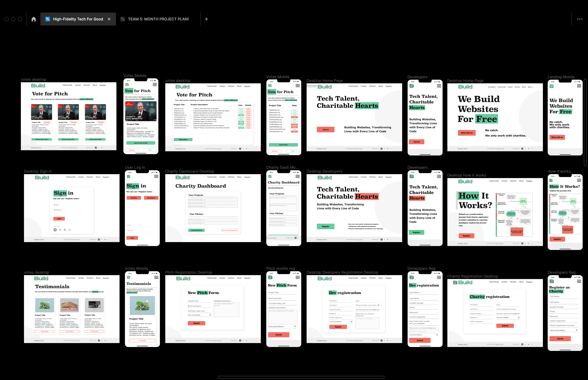Click Twitter icon in Desktop Sign in form
Image resolution: width=588 pixels, height=380 pixels.
[60, 230]
